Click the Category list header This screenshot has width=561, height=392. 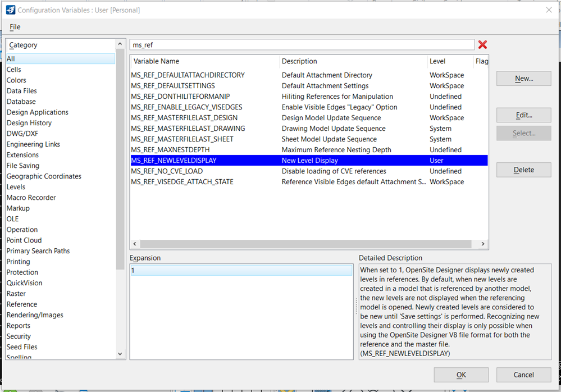(61, 45)
